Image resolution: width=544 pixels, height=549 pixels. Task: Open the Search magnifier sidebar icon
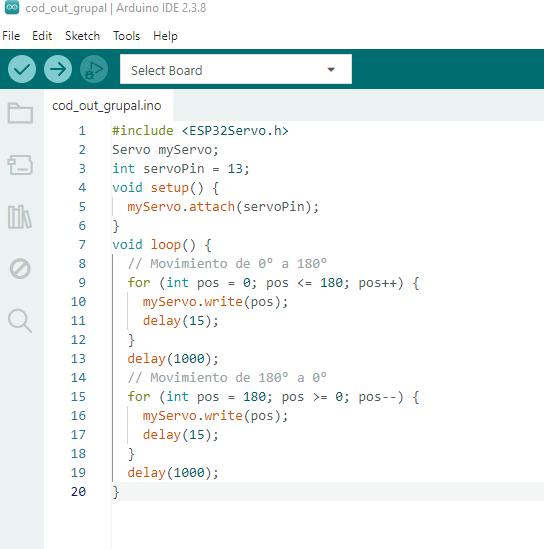(20, 320)
